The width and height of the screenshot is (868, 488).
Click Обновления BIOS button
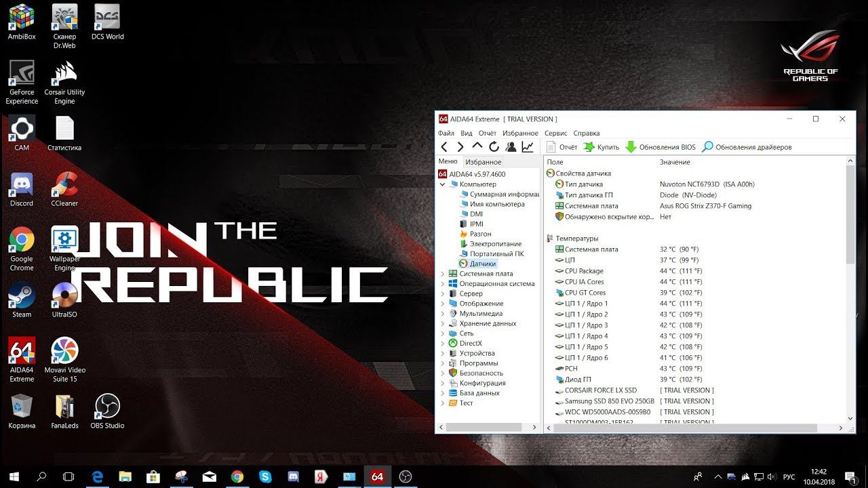pos(660,147)
